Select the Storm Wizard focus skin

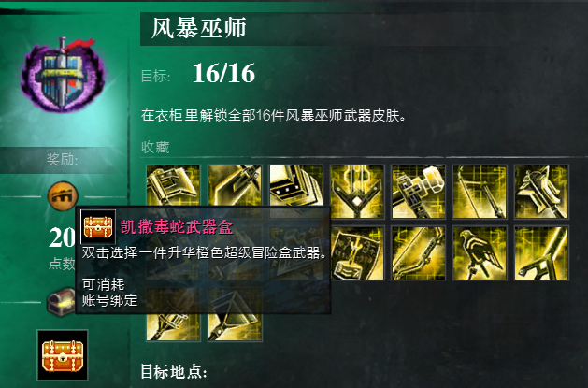296,192
